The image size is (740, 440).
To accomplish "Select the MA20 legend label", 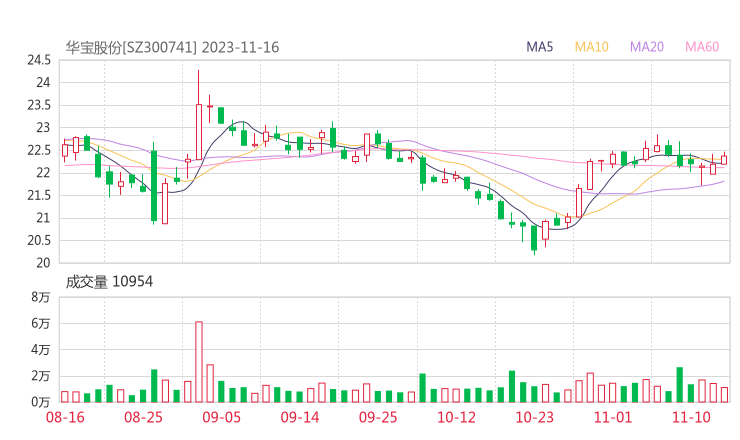I will [647, 47].
